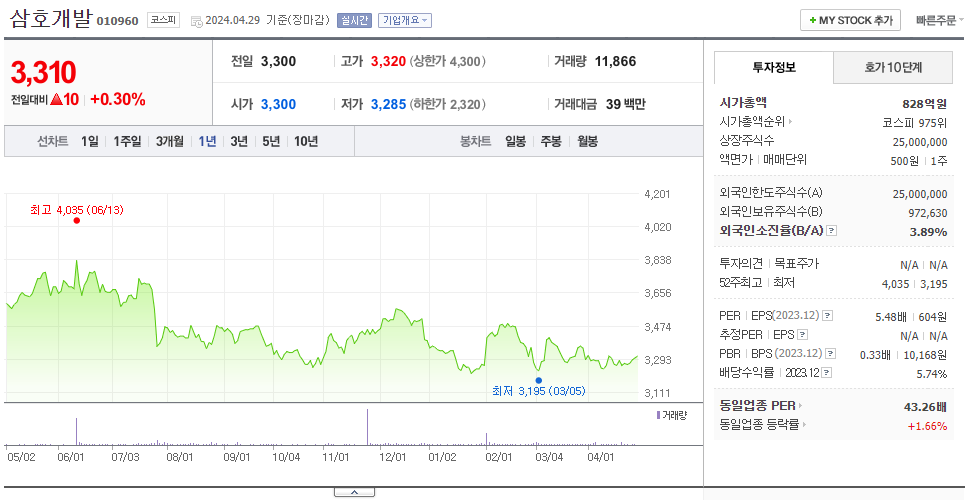The width and height of the screenshot is (968, 500).
Task: Click 전일 value 3,300
Action: (278, 61)
